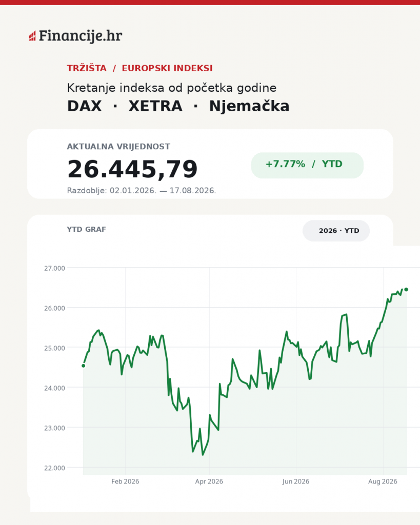
Task: Click the +7.77% / YTD change badge
Action: 307,165
